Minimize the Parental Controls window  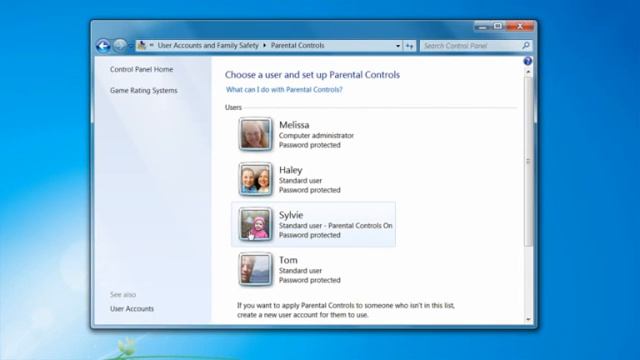[483, 27]
